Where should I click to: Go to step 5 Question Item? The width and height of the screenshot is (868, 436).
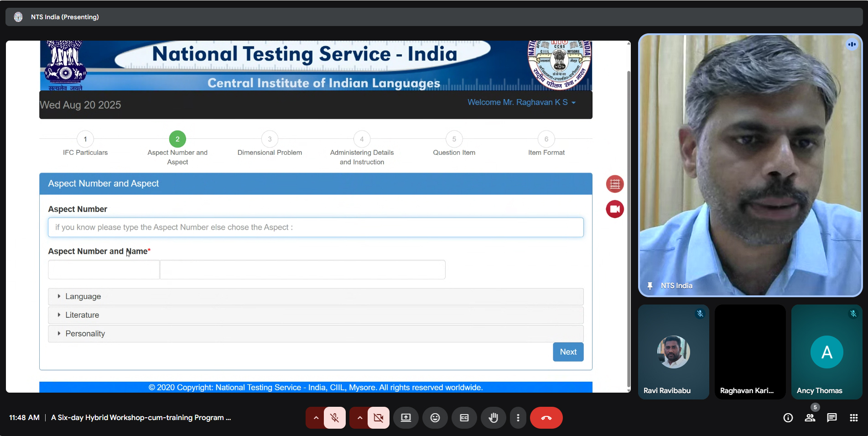454,139
